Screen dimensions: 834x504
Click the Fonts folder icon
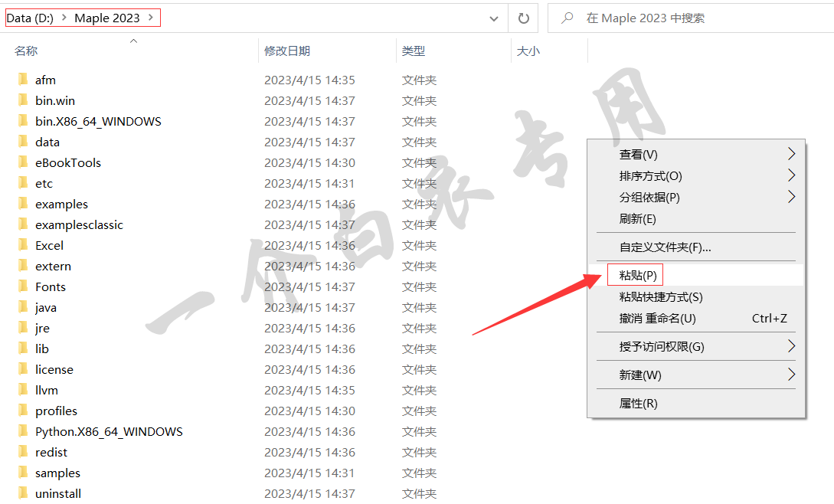(23, 287)
